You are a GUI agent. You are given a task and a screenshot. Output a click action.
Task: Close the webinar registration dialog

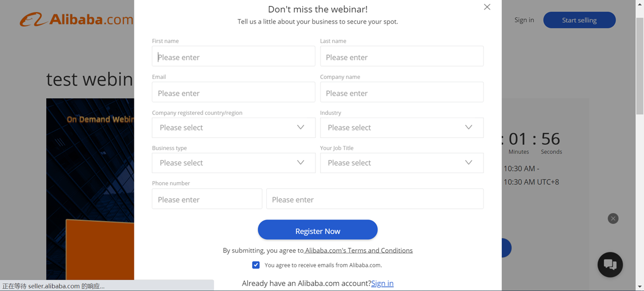(487, 7)
